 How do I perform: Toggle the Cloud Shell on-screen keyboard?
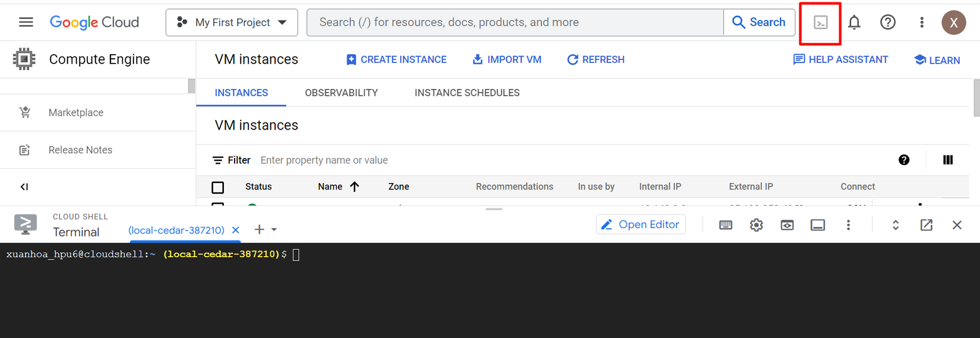(x=725, y=225)
